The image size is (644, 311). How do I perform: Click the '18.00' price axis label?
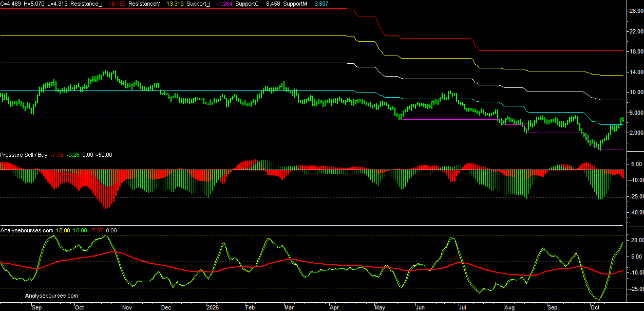[x=636, y=51]
